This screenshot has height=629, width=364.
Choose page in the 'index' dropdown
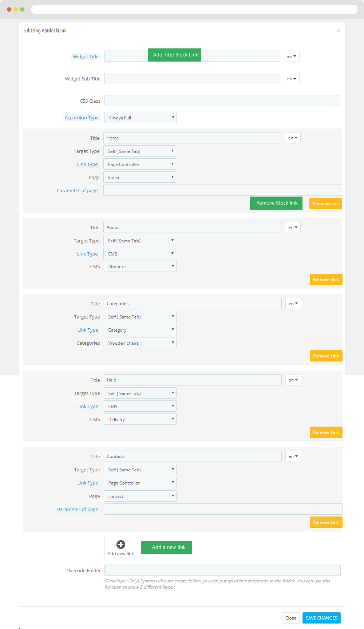(139, 177)
